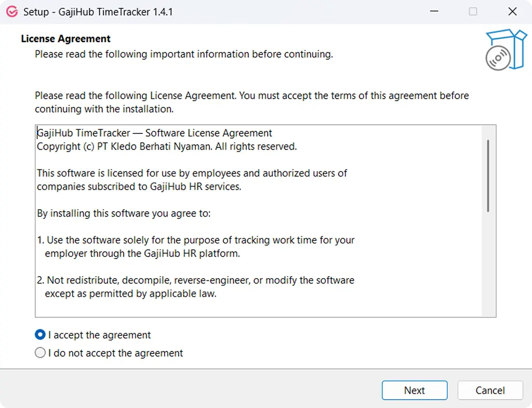Click the Next button
532x408 pixels.
point(414,390)
